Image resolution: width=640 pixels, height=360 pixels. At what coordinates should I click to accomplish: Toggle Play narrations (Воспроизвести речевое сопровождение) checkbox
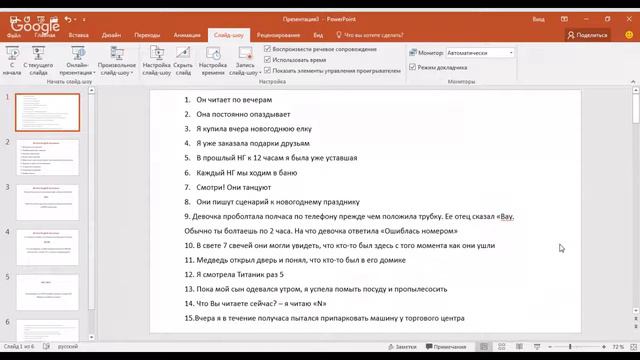[x=267, y=49]
